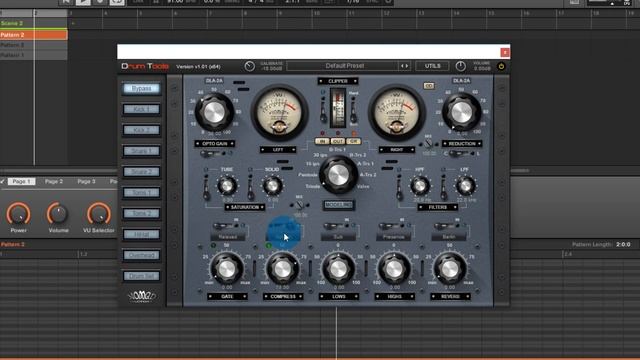The width and height of the screenshot is (640, 360).
Task: Click the HPF frequency knob
Action: point(420,186)
